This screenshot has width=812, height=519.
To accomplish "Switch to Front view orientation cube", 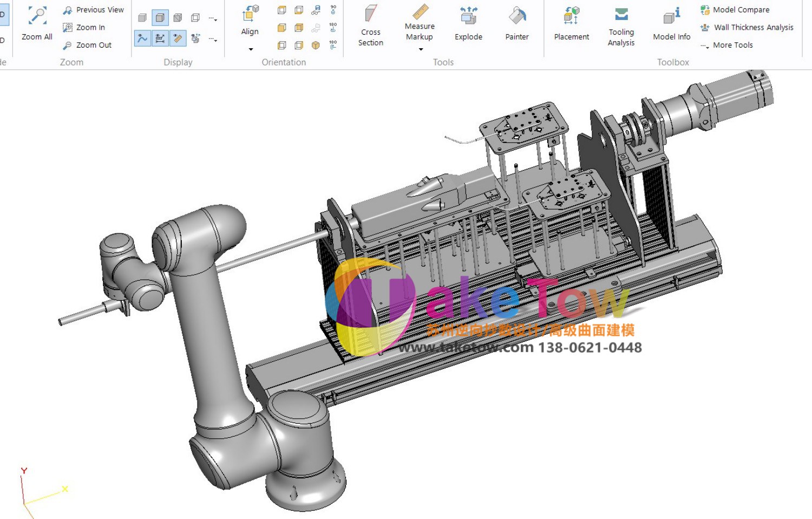I will (x=281, y=28).
